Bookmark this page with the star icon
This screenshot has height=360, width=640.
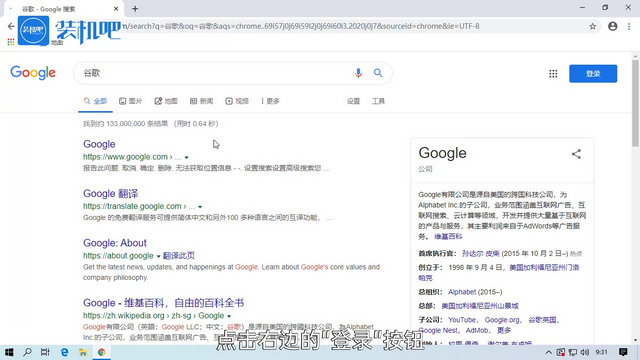coord(593,27)
